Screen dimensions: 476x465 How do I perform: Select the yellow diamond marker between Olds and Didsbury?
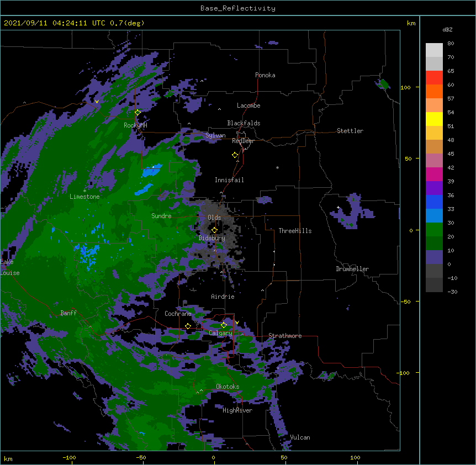(214, 230)
